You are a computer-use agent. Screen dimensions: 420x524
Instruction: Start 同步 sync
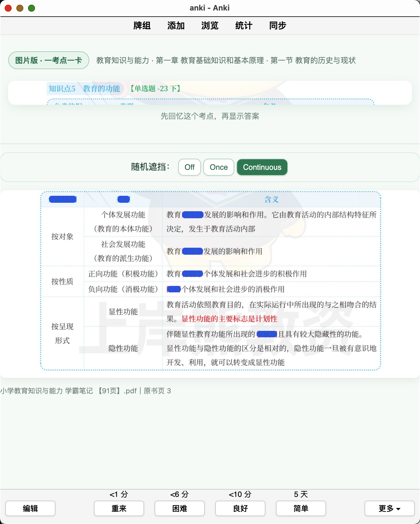point(278,26)
